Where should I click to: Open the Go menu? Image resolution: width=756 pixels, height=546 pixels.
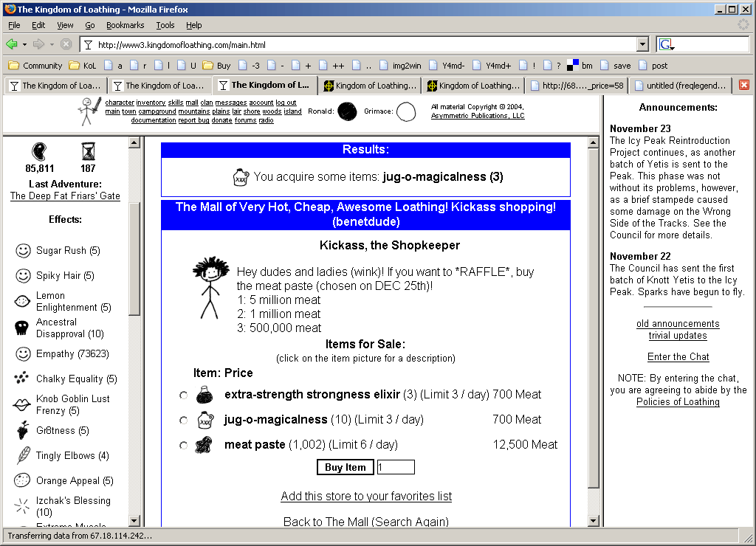pos(89,25)
